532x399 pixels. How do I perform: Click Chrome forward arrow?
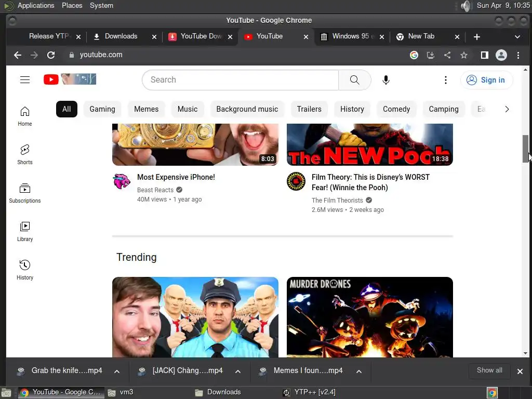(x=34, y=55)
